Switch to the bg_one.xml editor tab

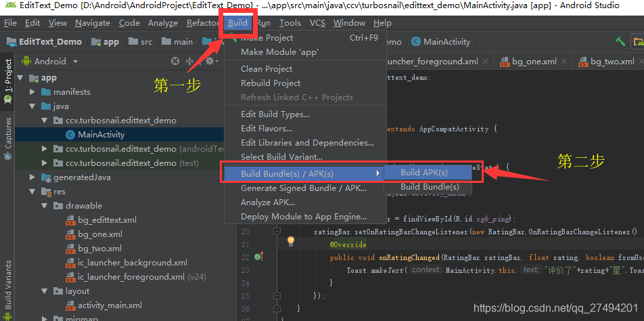534,62
